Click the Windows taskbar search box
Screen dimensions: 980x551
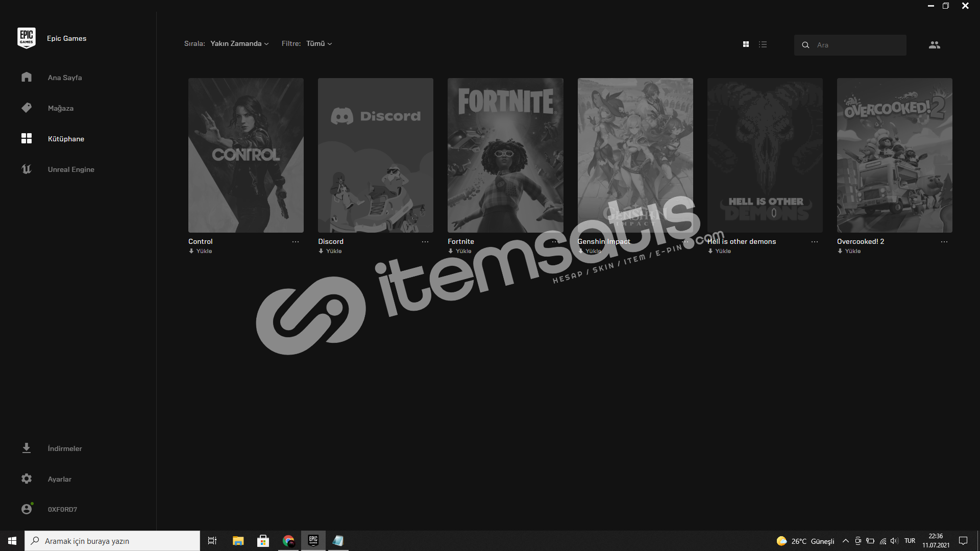112,541
